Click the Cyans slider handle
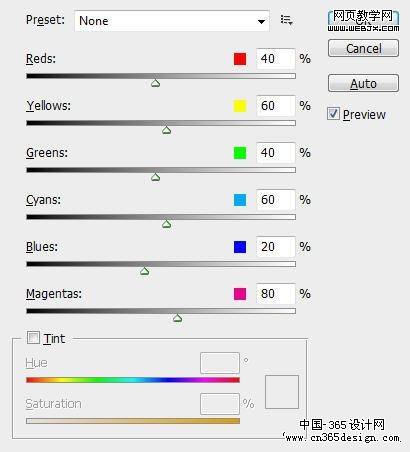 167,224
